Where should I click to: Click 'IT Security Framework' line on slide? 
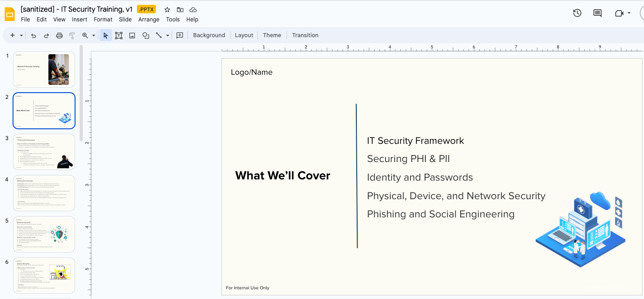point(415,141)
